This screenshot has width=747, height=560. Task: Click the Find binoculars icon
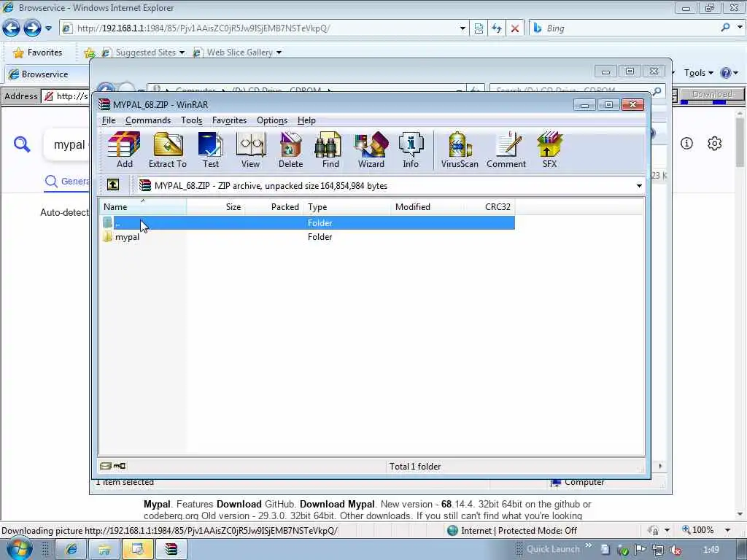[x=330, y=149]
